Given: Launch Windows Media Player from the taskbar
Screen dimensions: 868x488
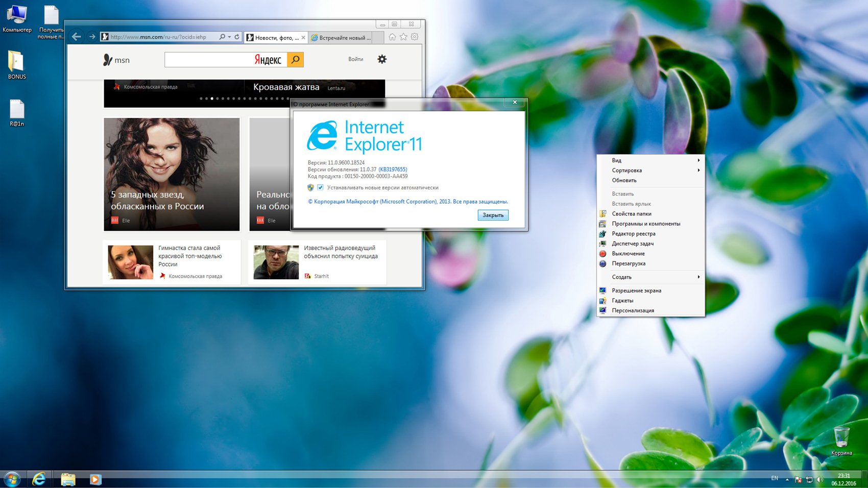Looking at the screenshot, I should pos(95,479).
